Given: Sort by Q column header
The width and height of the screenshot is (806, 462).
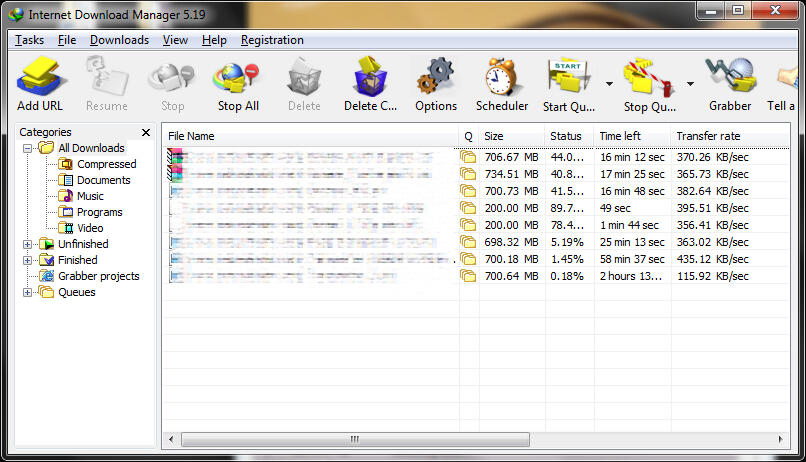Looking at the screenshot, I should tap(469, 136).
